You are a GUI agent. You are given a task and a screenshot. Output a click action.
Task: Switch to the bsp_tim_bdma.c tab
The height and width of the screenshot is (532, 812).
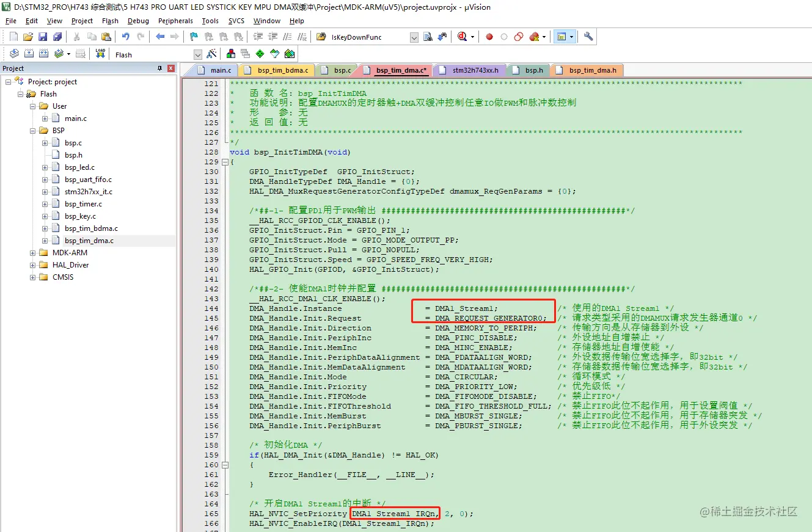click(277, 70)
